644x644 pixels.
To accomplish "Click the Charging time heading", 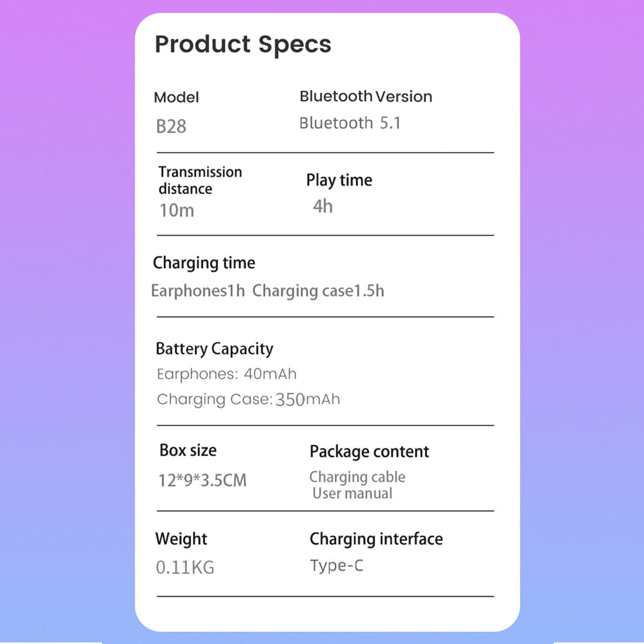I will (x=204, y=263).
